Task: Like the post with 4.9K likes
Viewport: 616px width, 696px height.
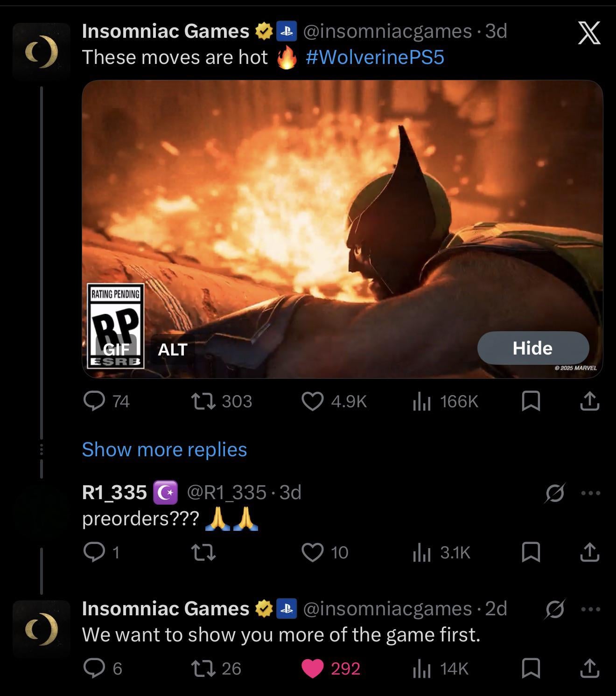Action: point(312,401)
